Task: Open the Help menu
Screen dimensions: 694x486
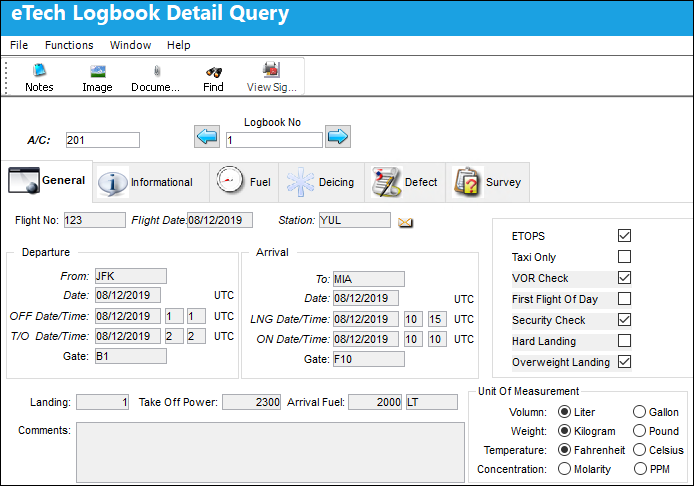Action: click(178, 45)
